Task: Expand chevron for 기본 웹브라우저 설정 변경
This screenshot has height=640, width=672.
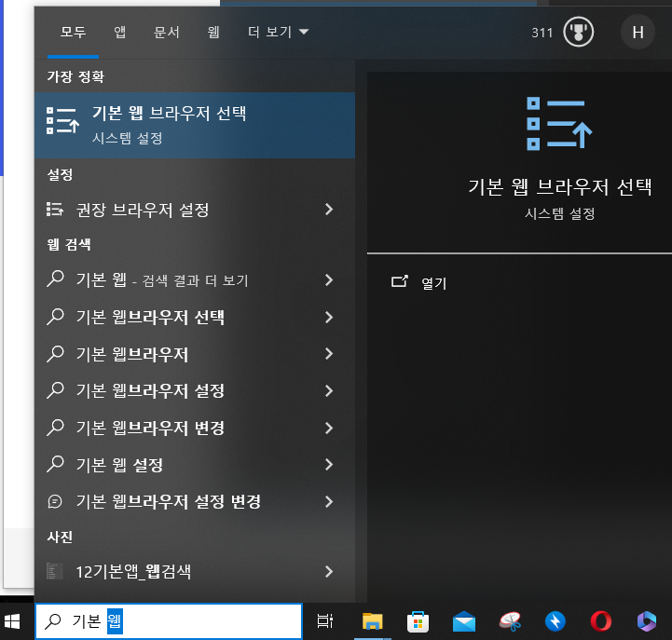Action: point(329,501)
